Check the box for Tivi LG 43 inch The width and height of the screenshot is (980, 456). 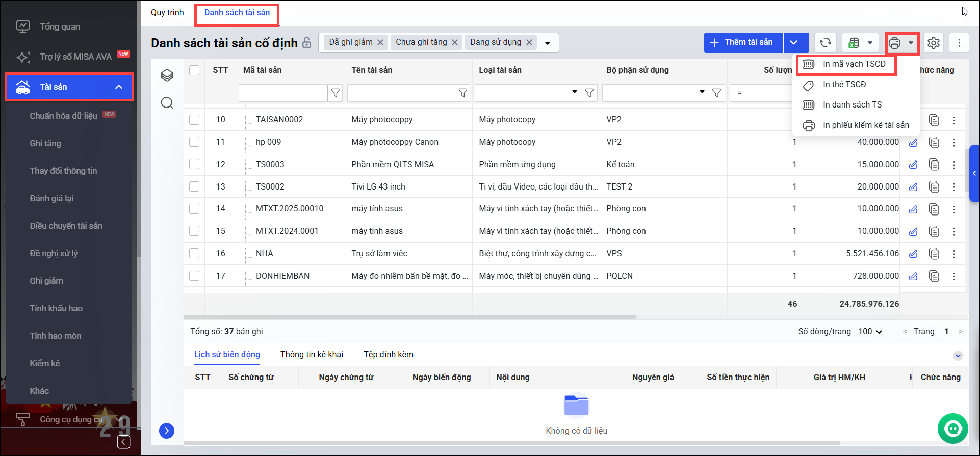pyautogui.click(x=194, y=187)
